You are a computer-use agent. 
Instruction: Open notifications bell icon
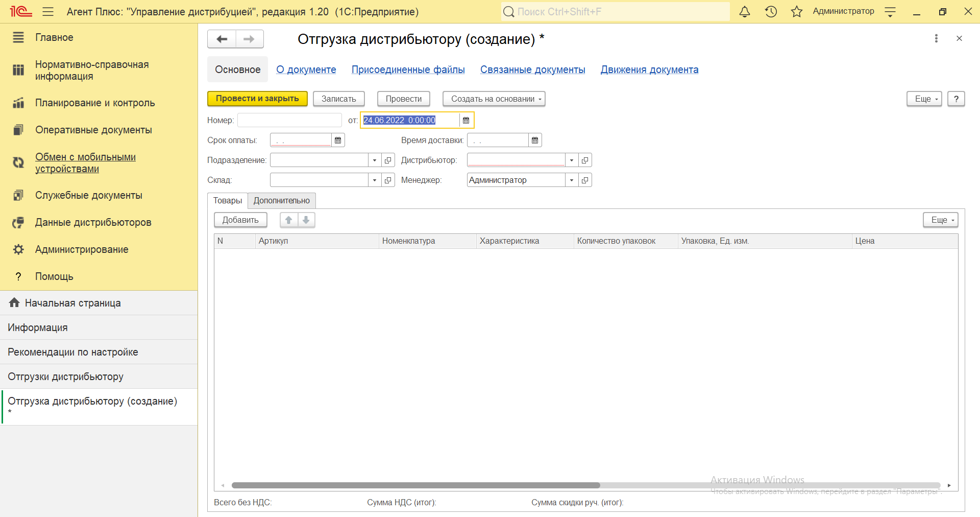(745, 11)
